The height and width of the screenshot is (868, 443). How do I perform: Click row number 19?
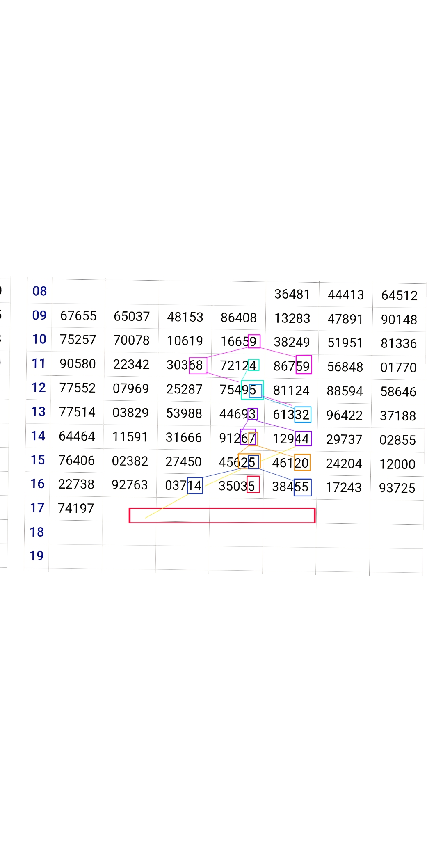(37, 556)
